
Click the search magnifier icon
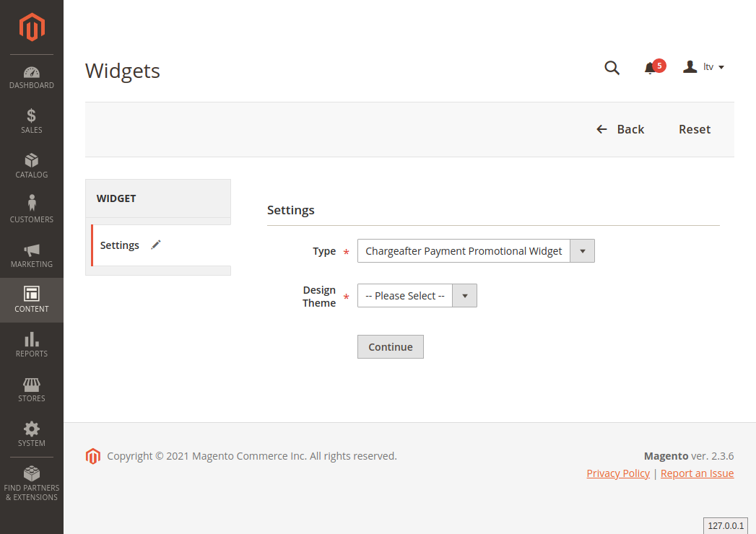point(612,68)
